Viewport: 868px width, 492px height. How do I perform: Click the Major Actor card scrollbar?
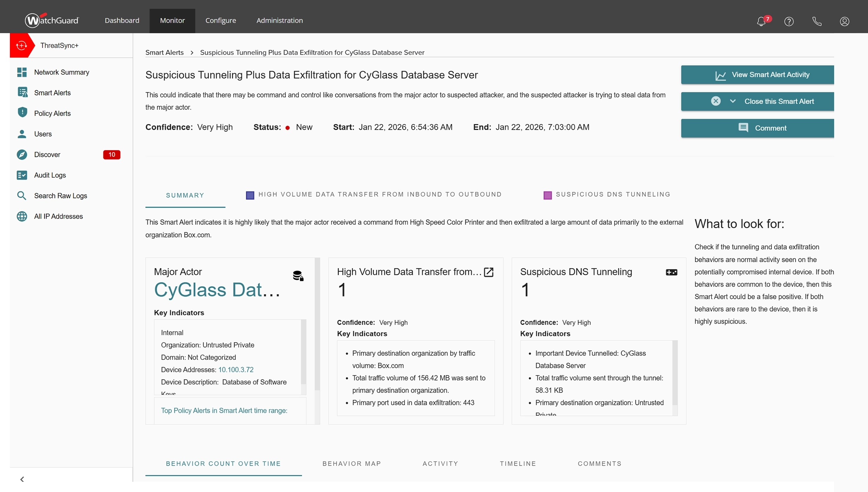pyautogui.click(x=317, y=324)
